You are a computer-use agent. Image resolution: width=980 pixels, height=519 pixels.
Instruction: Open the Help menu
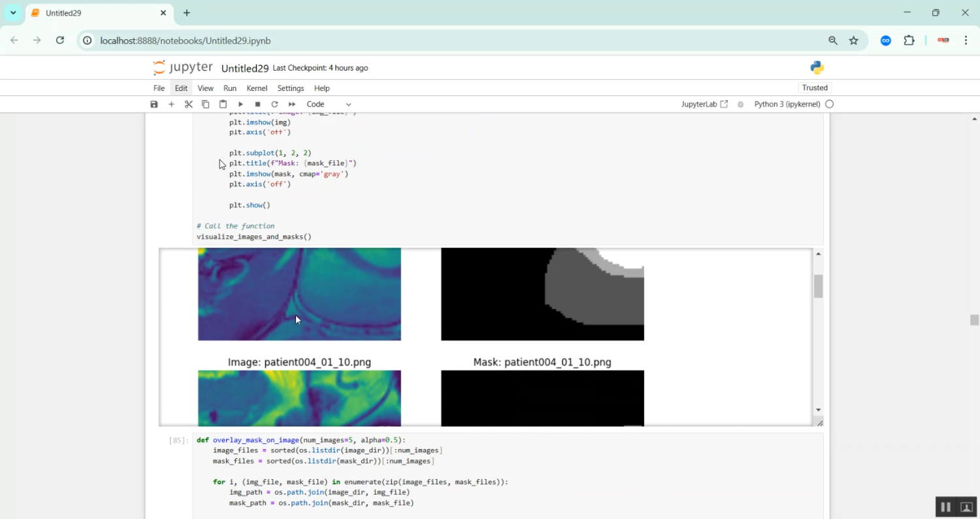(x=322, y=88)
